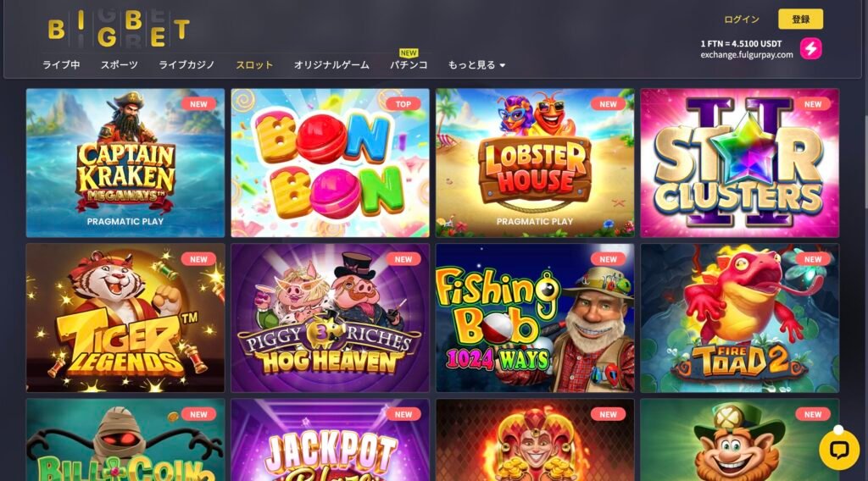Open the Captain Kraken Megaways game
The height and width of the screenshot is (481, 868).
tap(125, 163)
